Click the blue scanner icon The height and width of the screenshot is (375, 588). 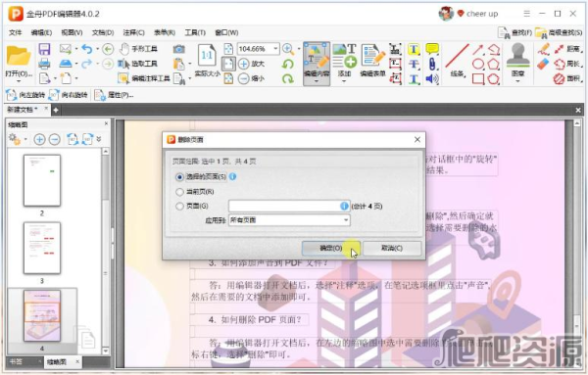pos(66,64)
